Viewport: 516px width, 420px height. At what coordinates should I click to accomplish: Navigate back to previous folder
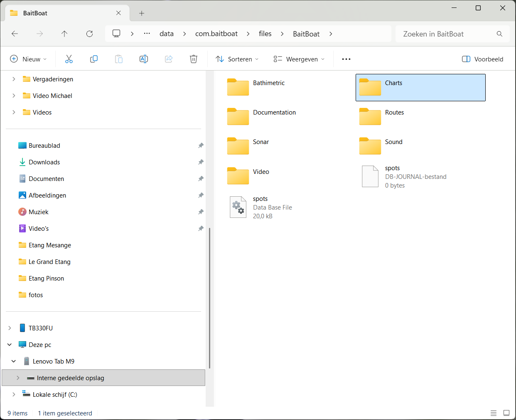pos(15,34)
